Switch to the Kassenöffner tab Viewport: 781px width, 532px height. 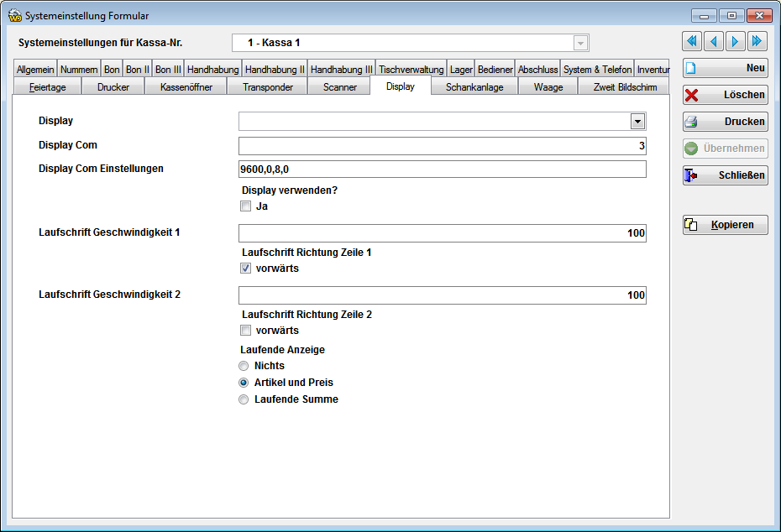point(186,87)
